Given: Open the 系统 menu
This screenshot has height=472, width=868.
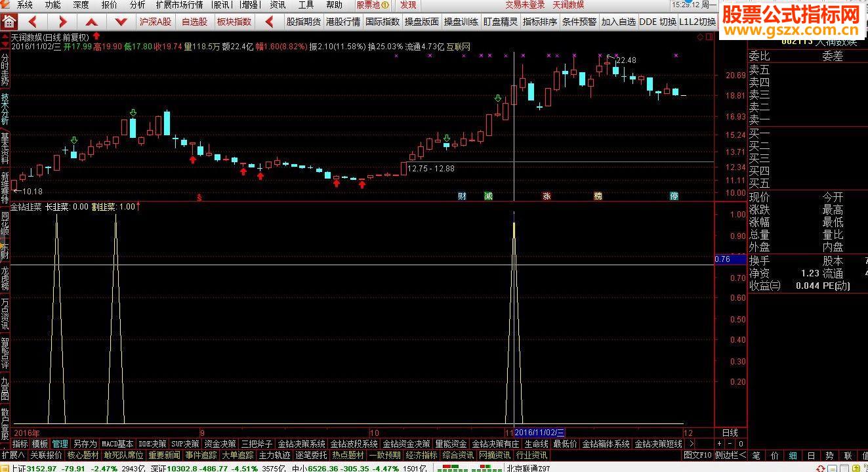Looking at the screenshot, I should (24, 5).
